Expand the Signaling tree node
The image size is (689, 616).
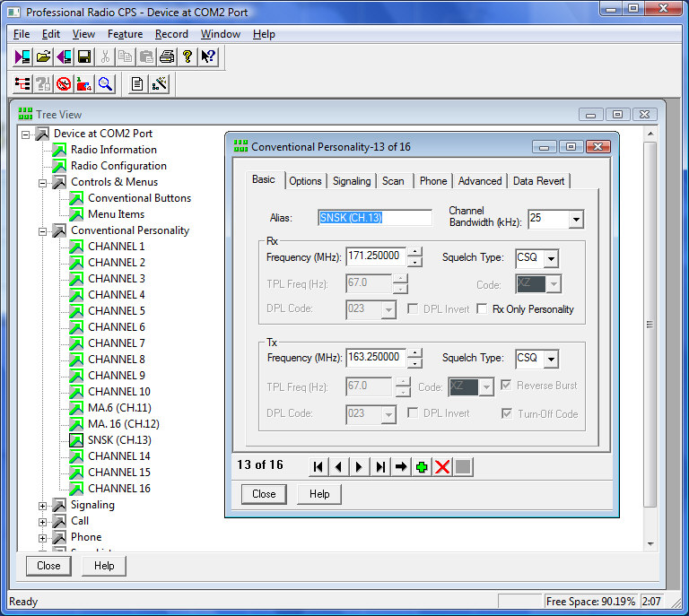coord(42,505)
